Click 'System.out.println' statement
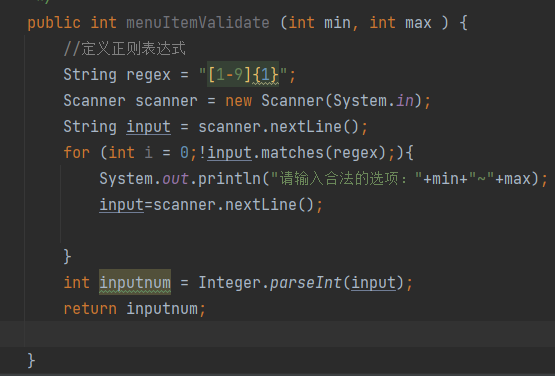Viewport: 555px width, 376px height. [x=180, y=179]
